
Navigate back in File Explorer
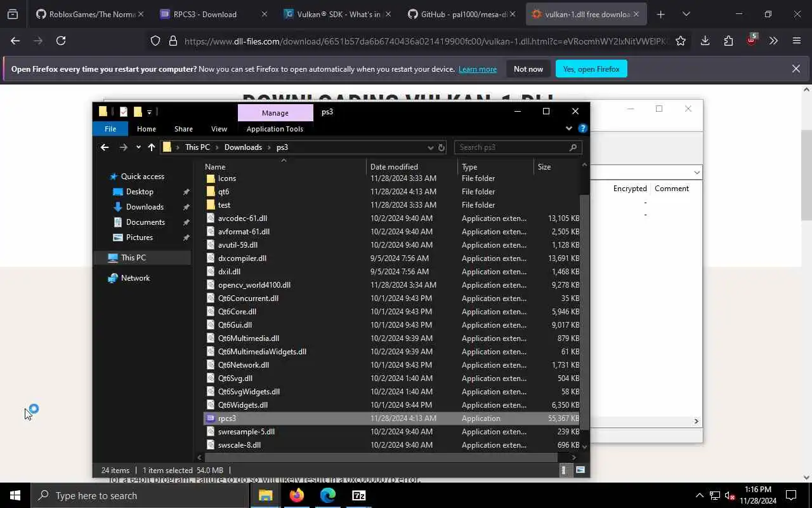coord(105,147)
